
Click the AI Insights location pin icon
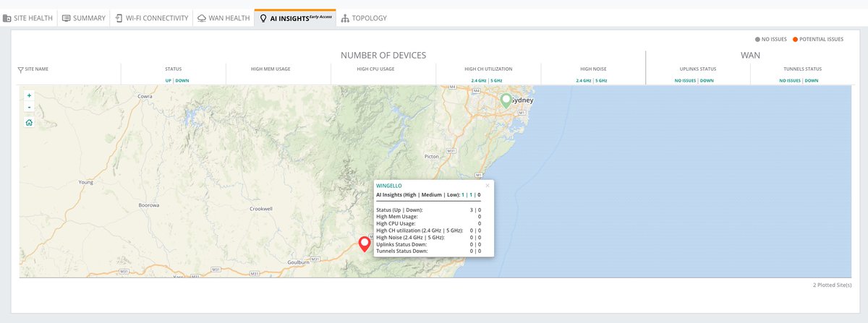pos(263,18)
